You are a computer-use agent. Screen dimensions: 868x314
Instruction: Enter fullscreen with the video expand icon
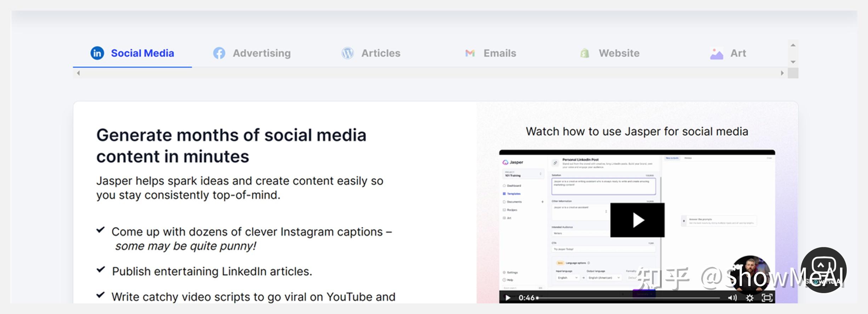pos(767,298)
